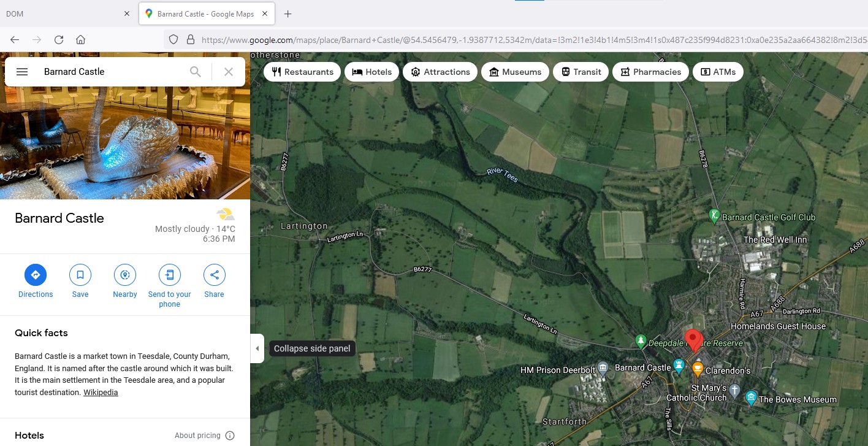Close the DOM browser tab
This screenshot has height=446, width=868.
[127, 13]
